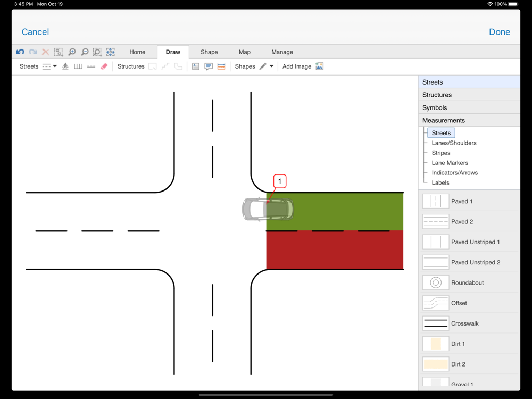Image resolution: width=532 pixels, height=399 pixels.
Task: Expand the Symbols panel section
Action: (469, 107)
